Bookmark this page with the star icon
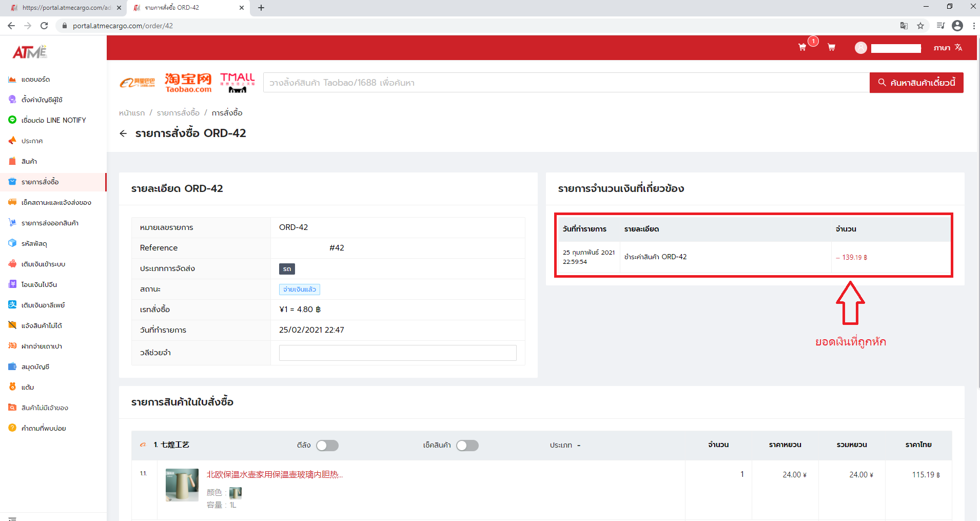 pyautogui.click(x=920, y=26)
